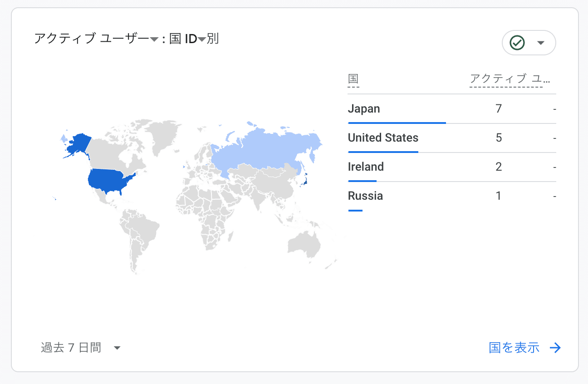This screenshot has height=384, width=588.
Task: Click the green data quality checkmark icon
Action: point(517,43)
